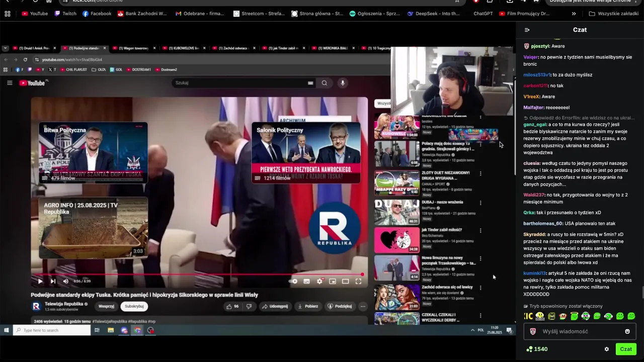Skip to next YouTube video
This screenshot has width=644, height=362.
53,282
